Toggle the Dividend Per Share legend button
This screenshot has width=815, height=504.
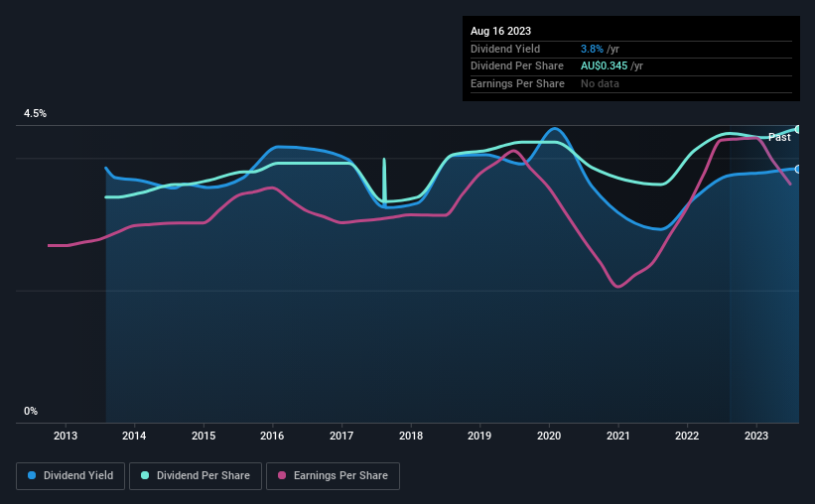pos(196,476)
